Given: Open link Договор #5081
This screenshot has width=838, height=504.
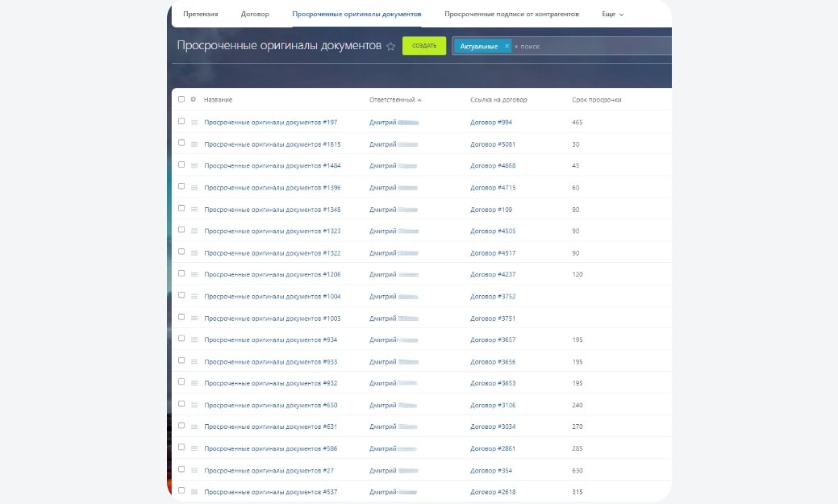Looking at the screenshot, I should click(x=493, y=144).
